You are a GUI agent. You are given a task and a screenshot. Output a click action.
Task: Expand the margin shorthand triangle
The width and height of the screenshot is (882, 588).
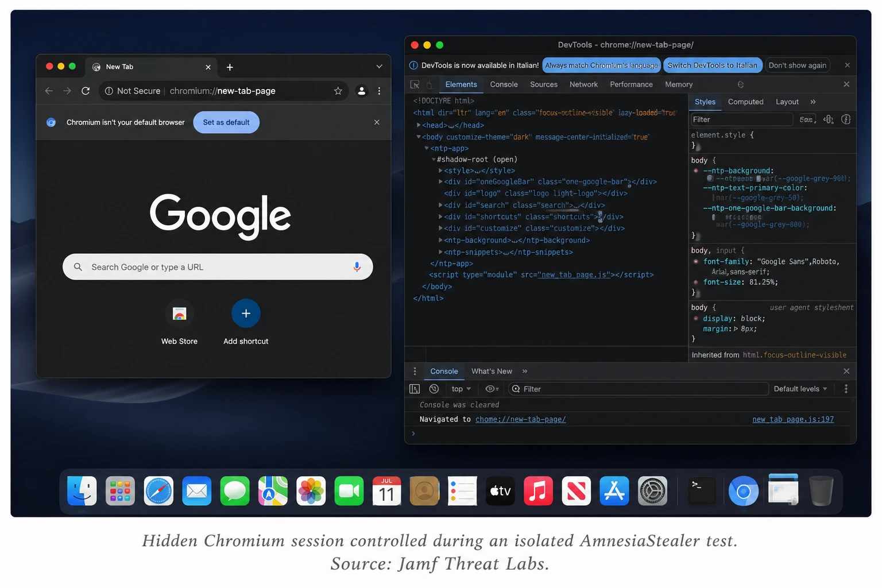coord(736,329)
